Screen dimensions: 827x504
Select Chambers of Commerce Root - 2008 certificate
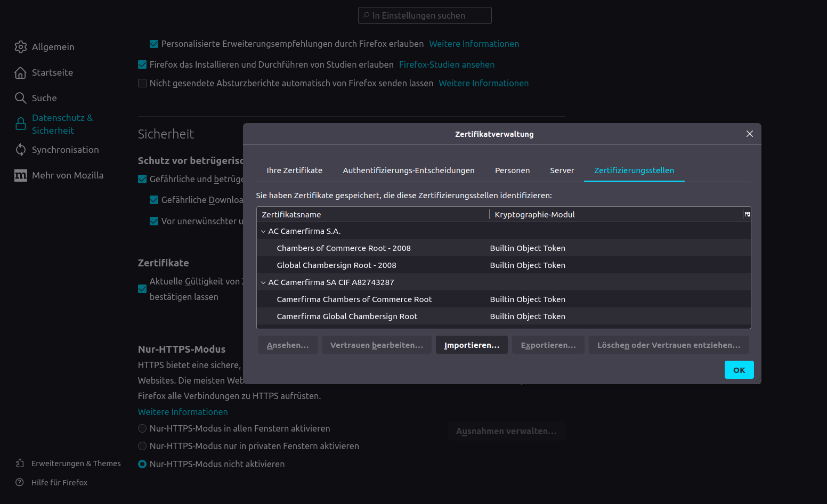[344, 248]
